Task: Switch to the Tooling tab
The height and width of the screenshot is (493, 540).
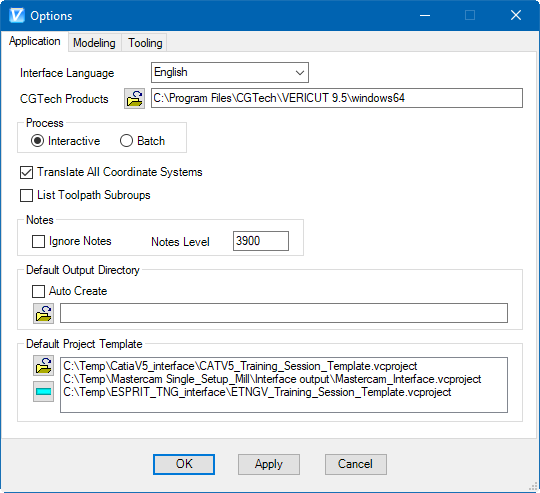Action: 145,43
